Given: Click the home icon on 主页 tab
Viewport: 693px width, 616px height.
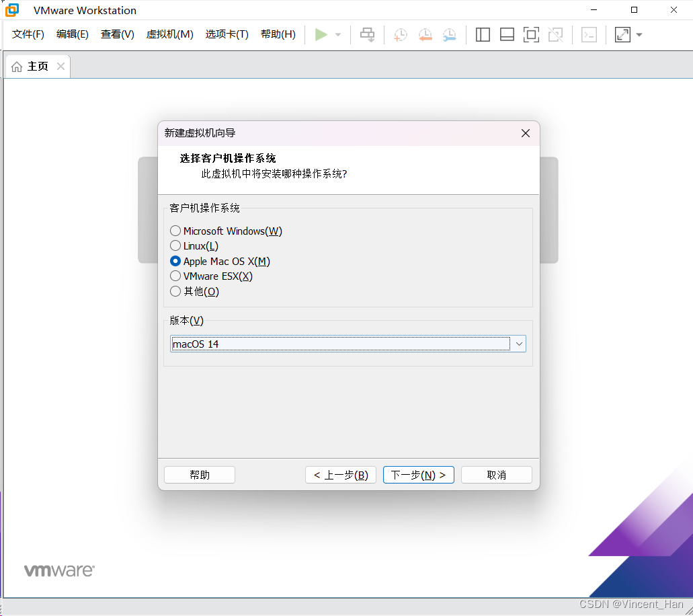Looking at the screenshot, I should (x=17, y=67).
